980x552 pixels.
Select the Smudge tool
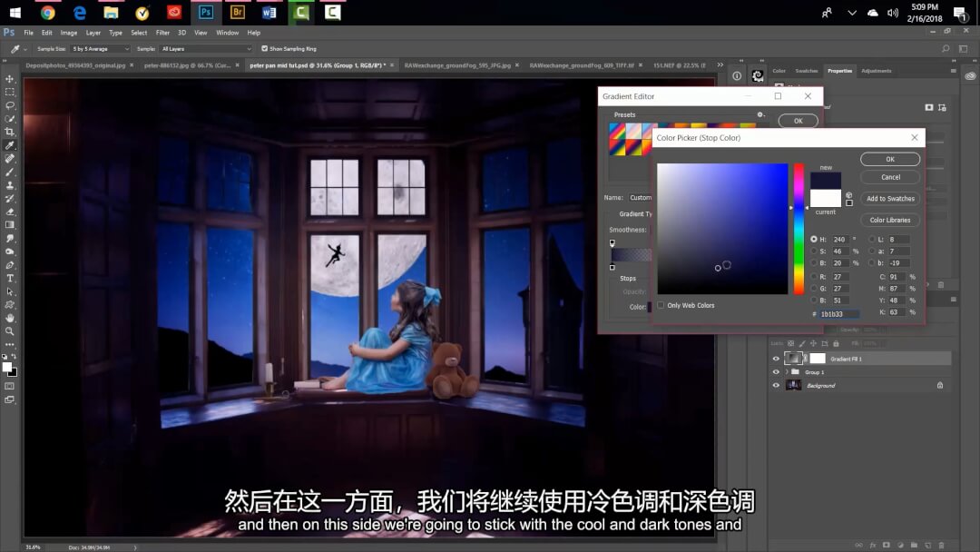coord(9,238)
